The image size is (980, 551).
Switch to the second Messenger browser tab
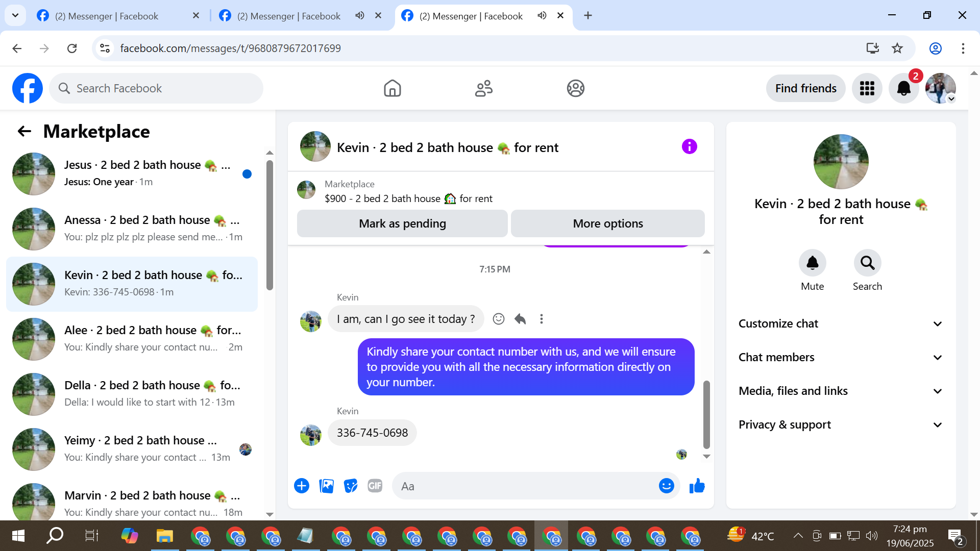pyautogui.click(x=289, y=16)
